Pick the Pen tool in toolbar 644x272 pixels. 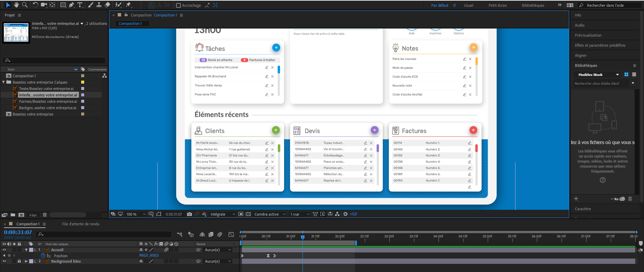pyautogui.click(x=71, y=5)
